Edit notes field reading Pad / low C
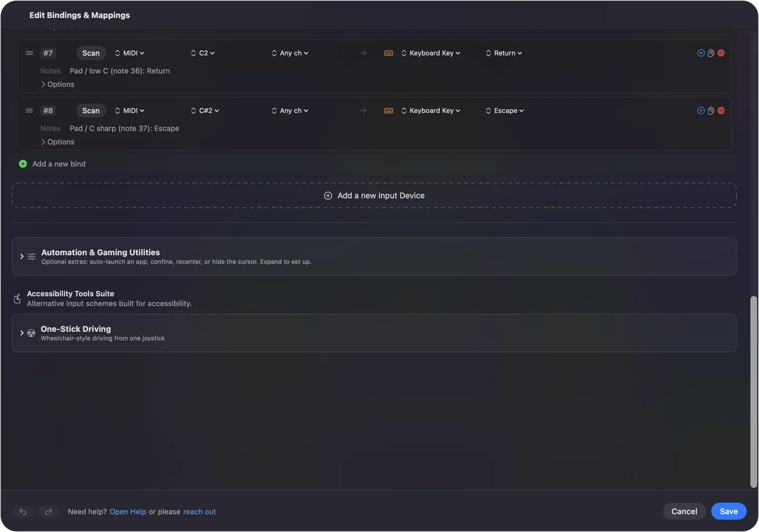Screen dimensions: 759x532 pos(120,71)
